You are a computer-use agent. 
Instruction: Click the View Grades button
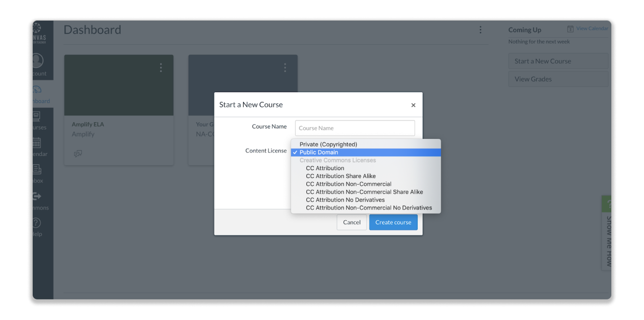coord(558,79)
